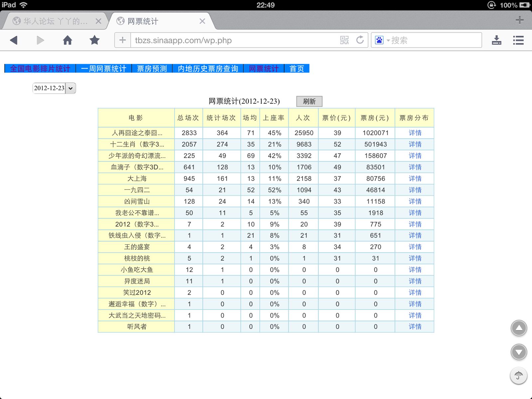Open 网票统计 in the blue nav bar
The width and height of the screenshot is (532, 399).
pyautogui.click(x=264, y=68)
